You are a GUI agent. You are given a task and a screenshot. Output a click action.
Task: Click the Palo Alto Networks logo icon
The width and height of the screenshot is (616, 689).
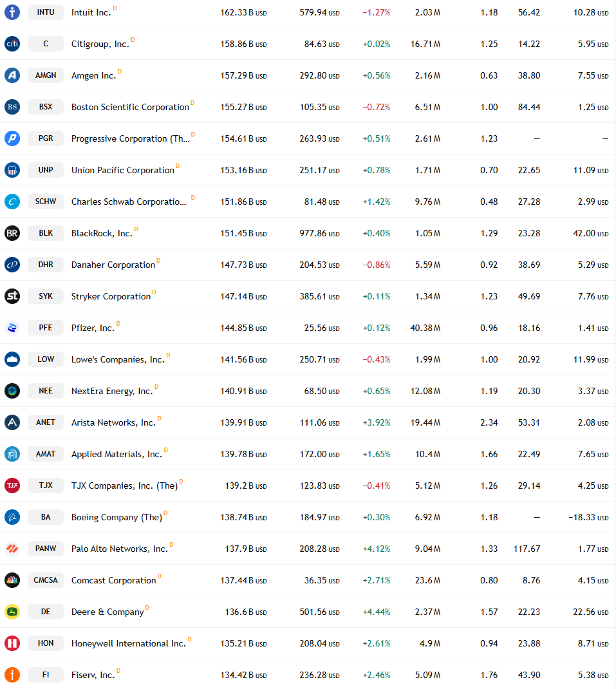point(12,549)
